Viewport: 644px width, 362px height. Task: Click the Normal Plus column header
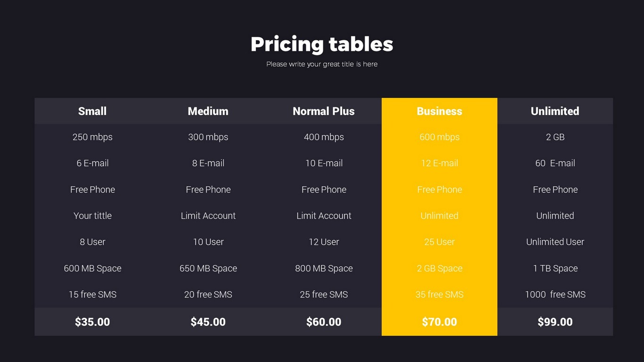click(x=324, y=111)
